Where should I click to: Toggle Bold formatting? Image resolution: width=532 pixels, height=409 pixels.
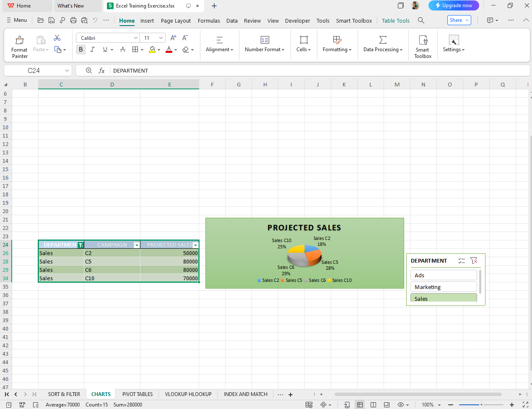[x=81, y=49]
